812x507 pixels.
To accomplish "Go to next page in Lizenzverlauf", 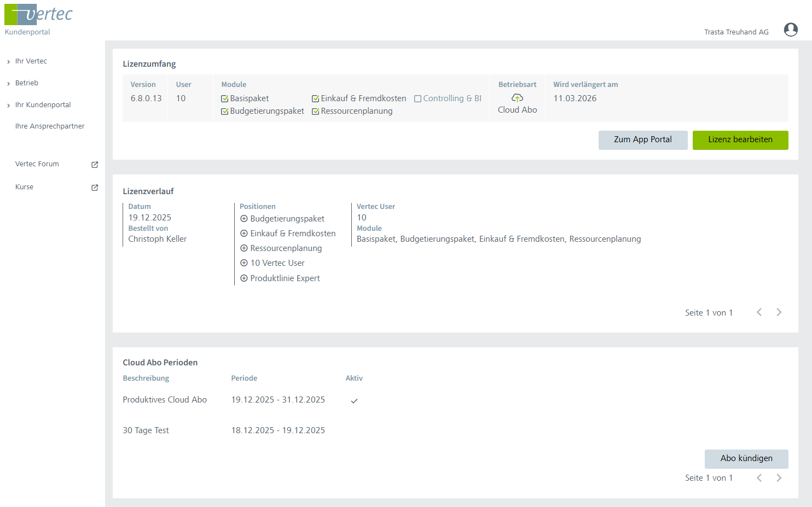I will coord(779,312).
